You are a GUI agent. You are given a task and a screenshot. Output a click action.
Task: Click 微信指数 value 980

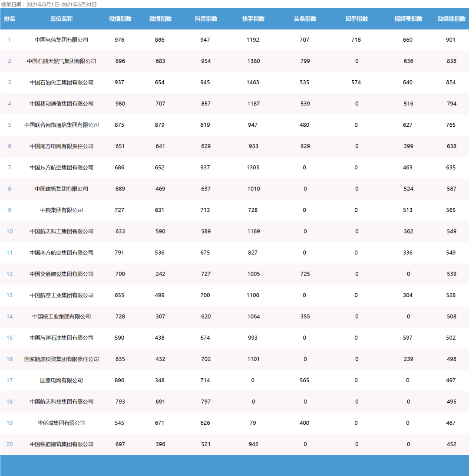120,104
